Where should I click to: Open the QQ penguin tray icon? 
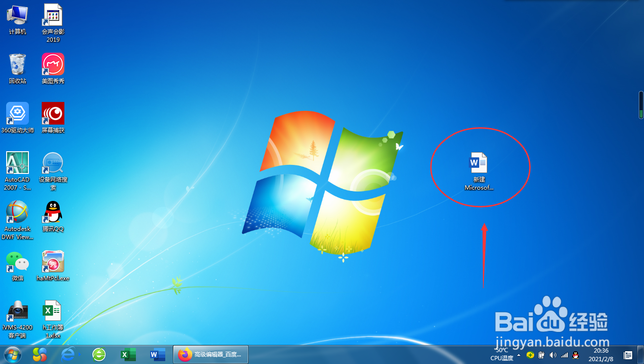pyautogui.click(x=576, y=355)
